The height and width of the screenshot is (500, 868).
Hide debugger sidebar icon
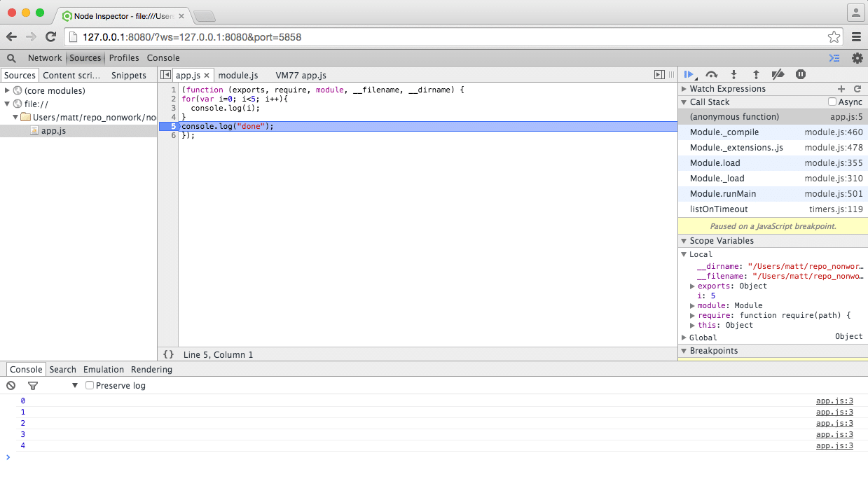point(659,74)
